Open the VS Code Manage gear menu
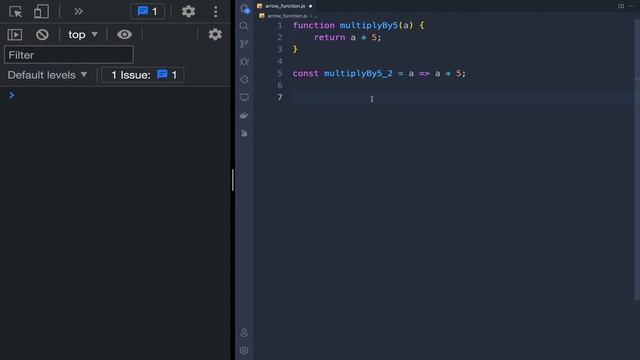The width and height of the screenshot is (640, 360). 244,350
